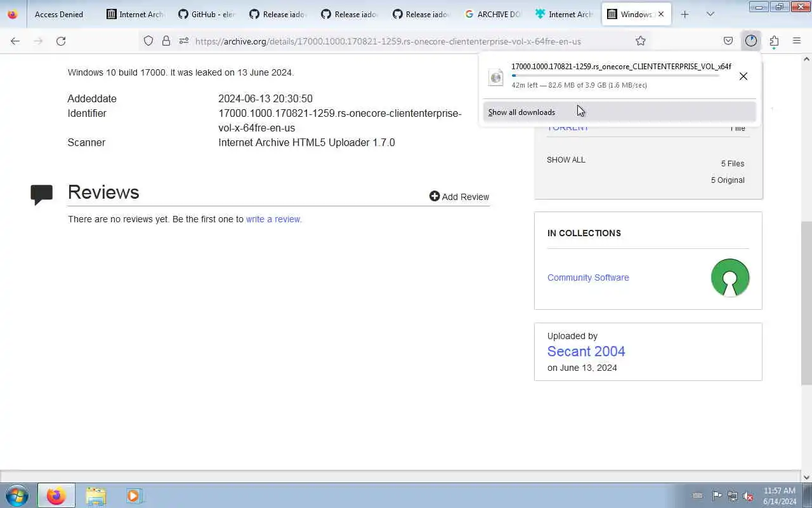Click the 'Reviews' heading

pyautogui.click(x=103, y=192)
